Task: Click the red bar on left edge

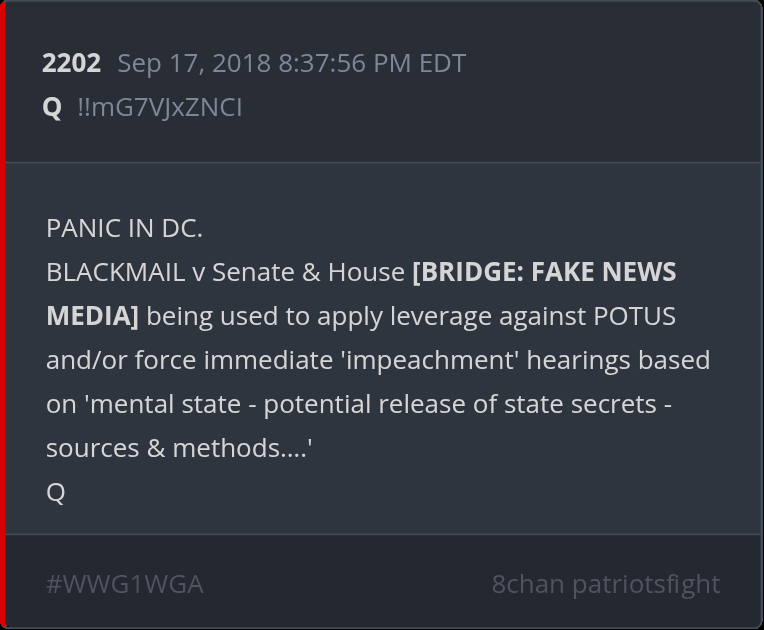Action: coord(3,315)
